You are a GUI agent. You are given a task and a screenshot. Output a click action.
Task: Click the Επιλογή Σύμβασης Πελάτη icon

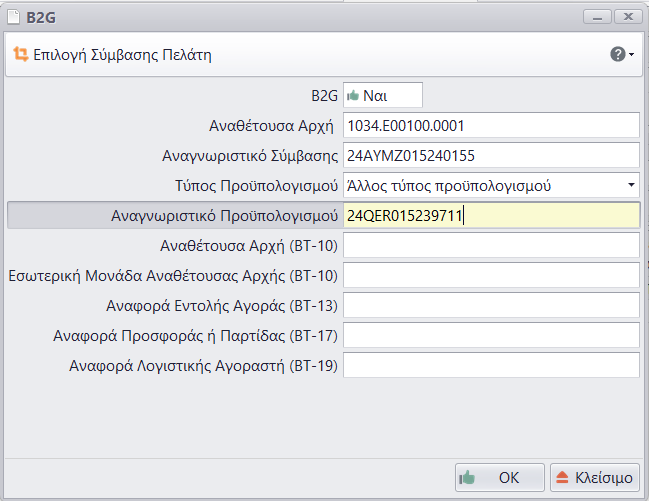(19, 55)
